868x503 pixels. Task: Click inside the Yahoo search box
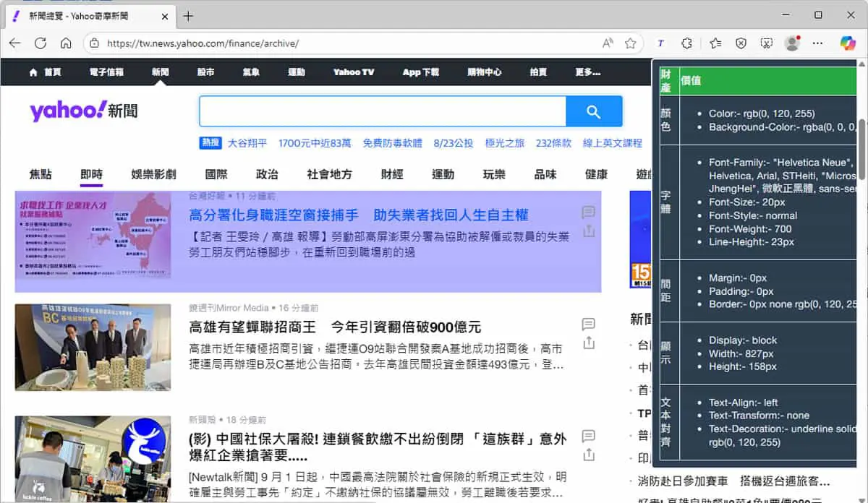[x=383, y=111]
